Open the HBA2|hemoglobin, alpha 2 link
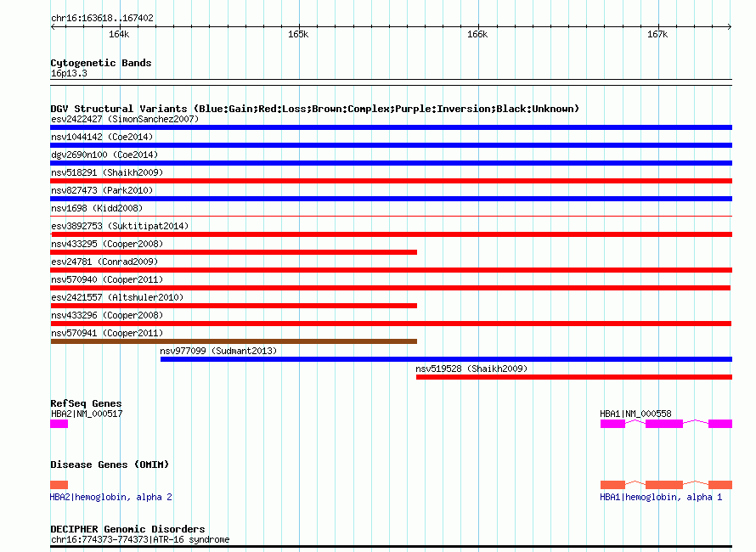The image size is (756, 552). pos(111,497)
